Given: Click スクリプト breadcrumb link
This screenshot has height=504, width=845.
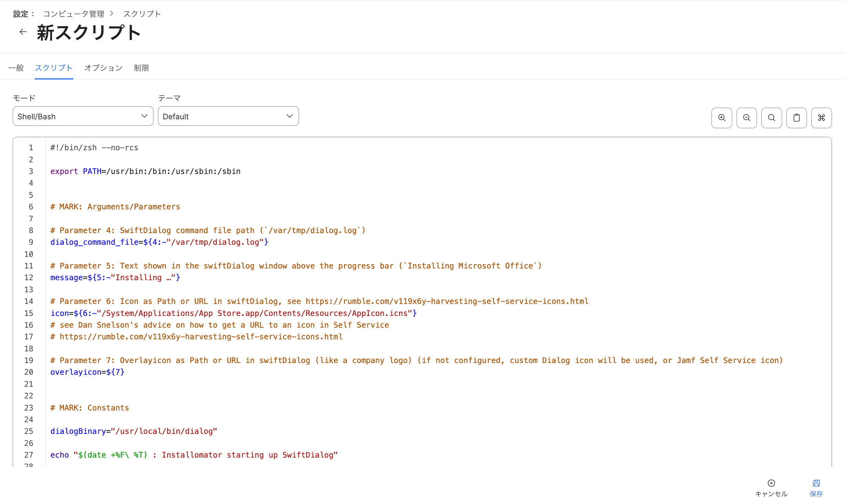Looking at the screenshot, I should [142, 14].
